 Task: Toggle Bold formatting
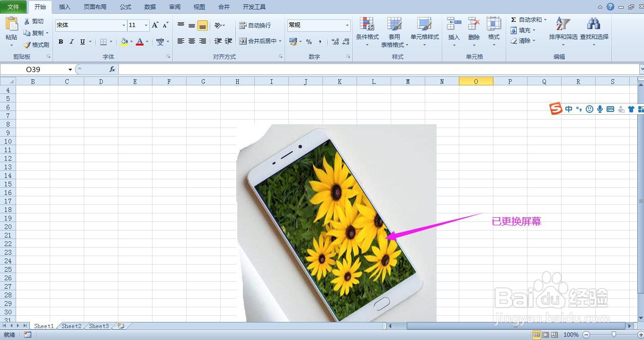tap(61, 42)
